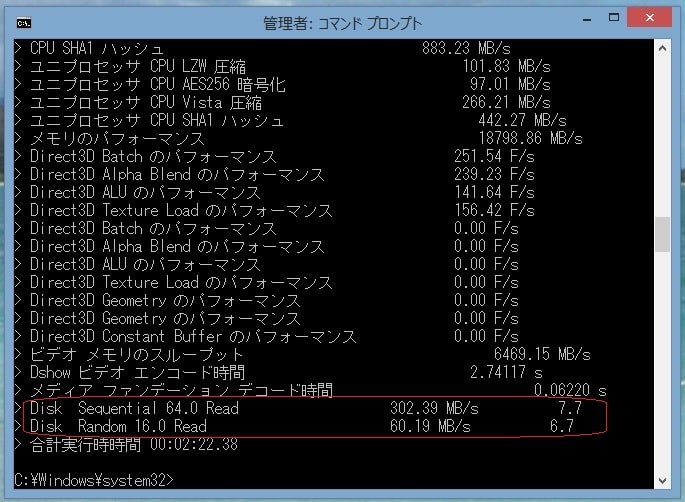Select Disk Sequential 64.0 Read text

click(x=134, y=408)
